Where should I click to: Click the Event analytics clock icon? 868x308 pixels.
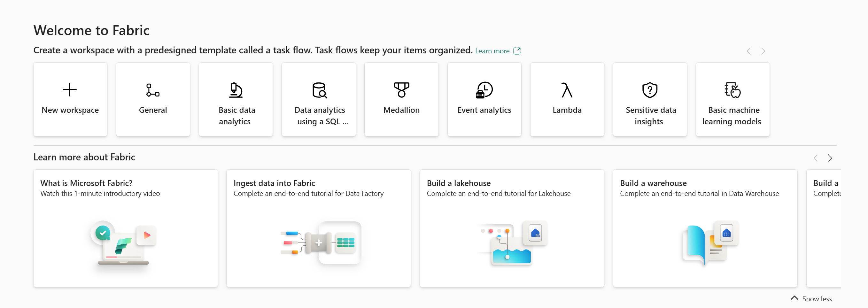484,90
